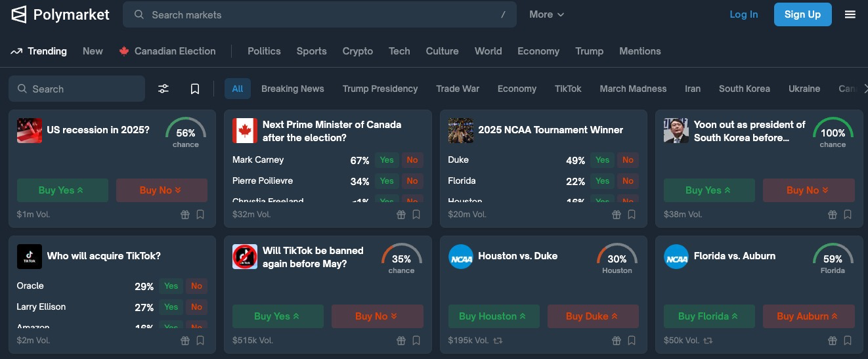Viewport: 868px width, 359px height.
Task: Bookmark the 2025 NCAA Tournament Winner market
Action: point(632,215)
